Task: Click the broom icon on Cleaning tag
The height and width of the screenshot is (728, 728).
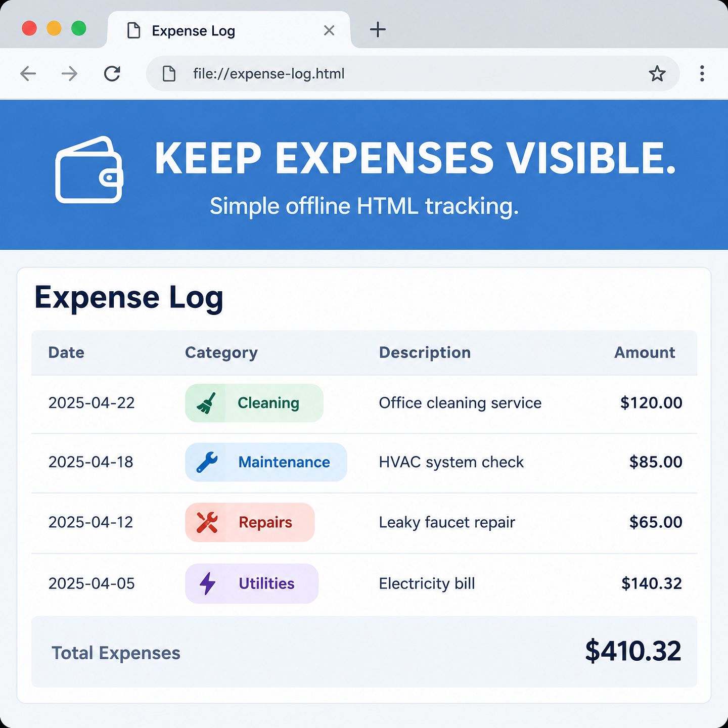Action: pyautogui.click(x=206, y=403)
